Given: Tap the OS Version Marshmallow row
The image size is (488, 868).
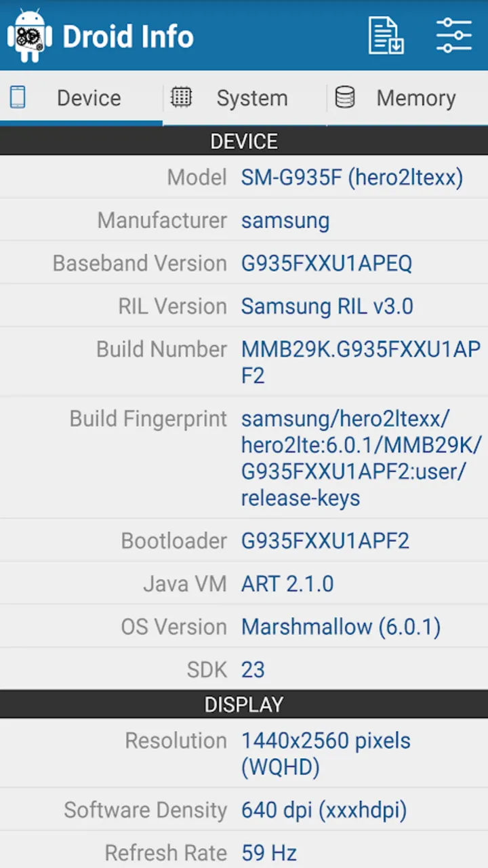Looking at the screenshot, I should click(244, 627).
